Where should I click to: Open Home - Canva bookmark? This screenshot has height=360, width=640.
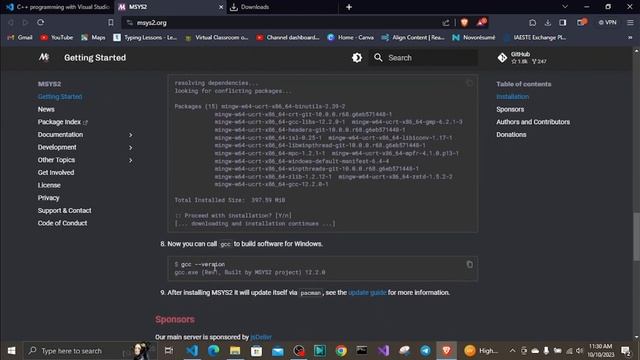coord(350,38)
